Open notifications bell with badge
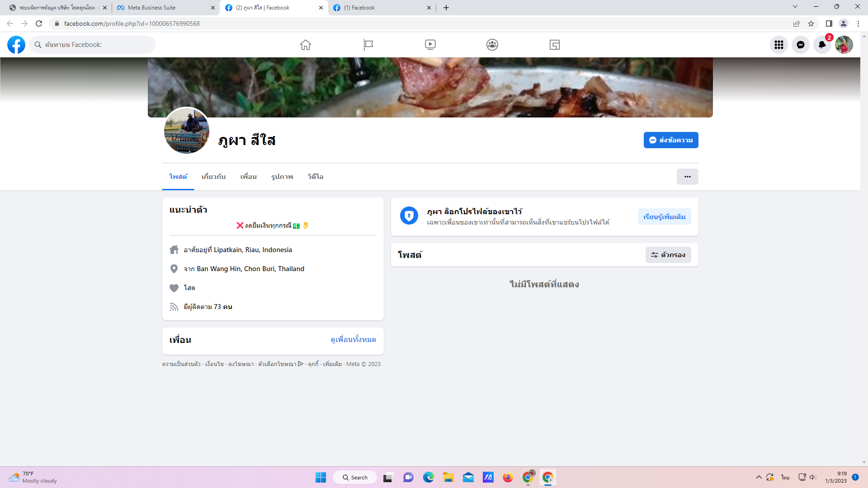868x488 pixels. pos(822,45)
